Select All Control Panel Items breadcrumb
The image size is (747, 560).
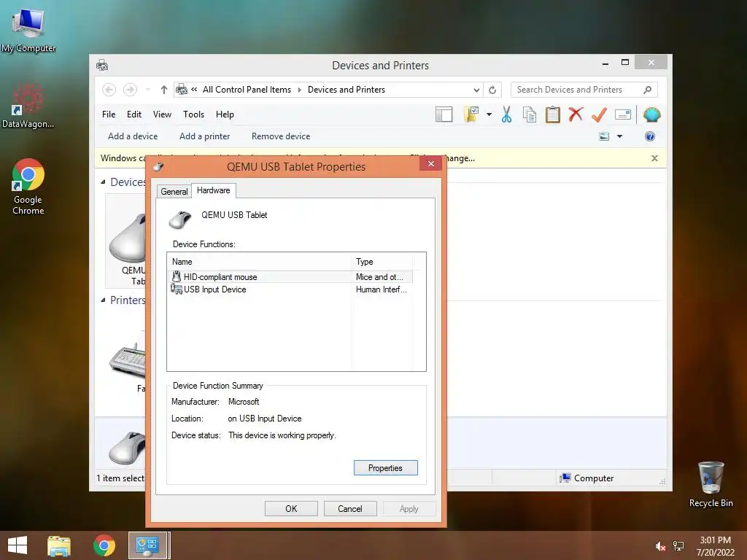(247, 90)
